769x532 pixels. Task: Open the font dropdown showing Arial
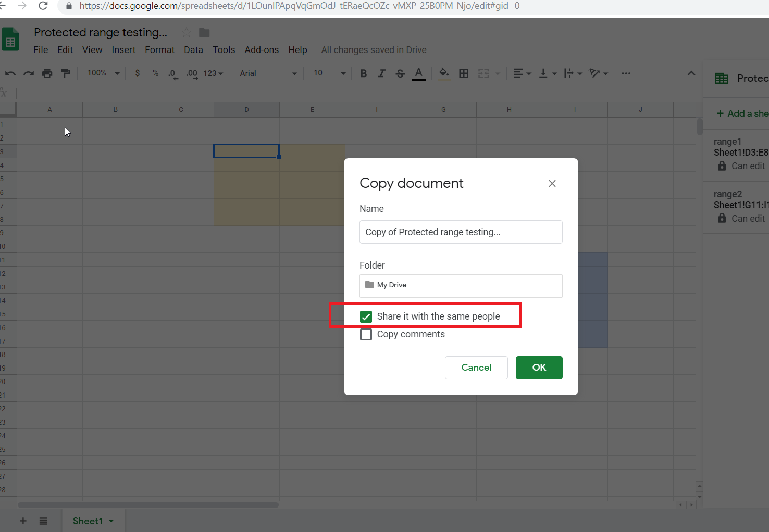(266, 73)
